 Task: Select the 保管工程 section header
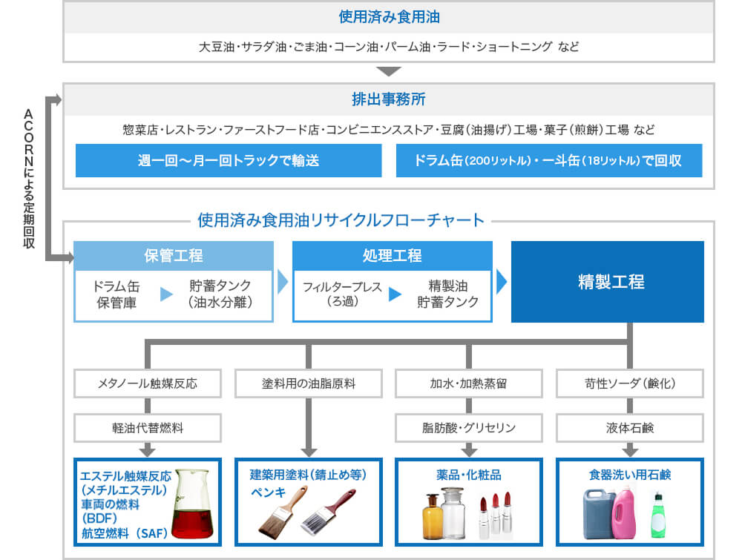[x=173, y=254]
